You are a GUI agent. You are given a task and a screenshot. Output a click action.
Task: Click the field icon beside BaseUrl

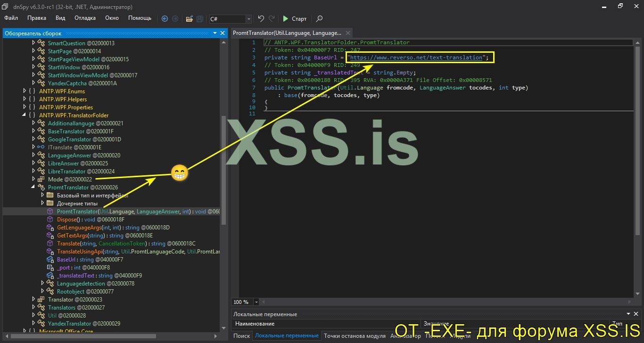point(50,260)
